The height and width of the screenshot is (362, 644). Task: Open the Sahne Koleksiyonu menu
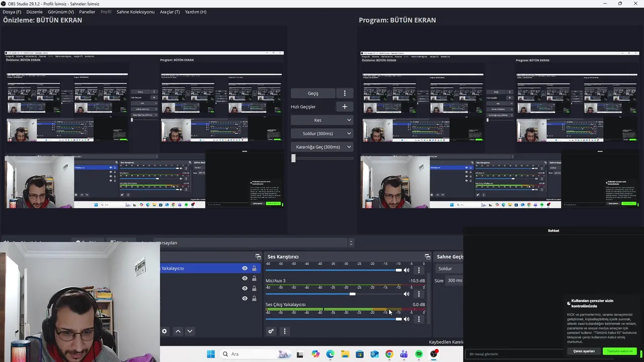135,12
